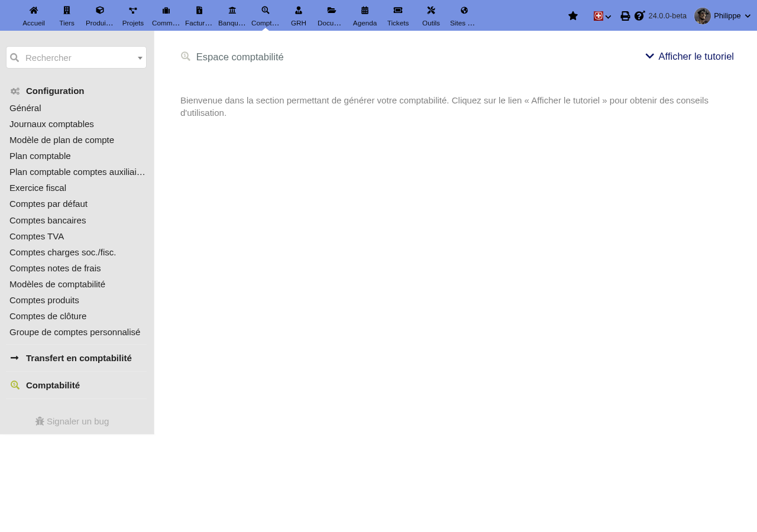Open the Philippe user menu chevron
This screenshot has width=757, height=532.
748,16
